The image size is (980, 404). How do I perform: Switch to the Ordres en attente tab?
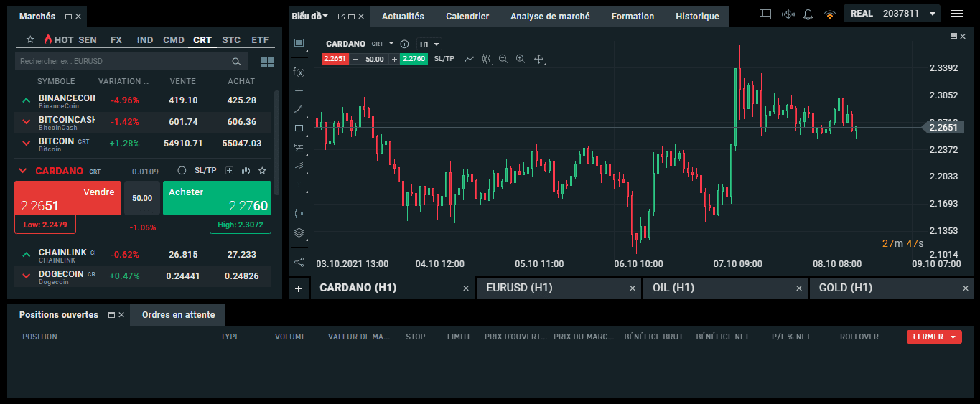coord(177,315)
